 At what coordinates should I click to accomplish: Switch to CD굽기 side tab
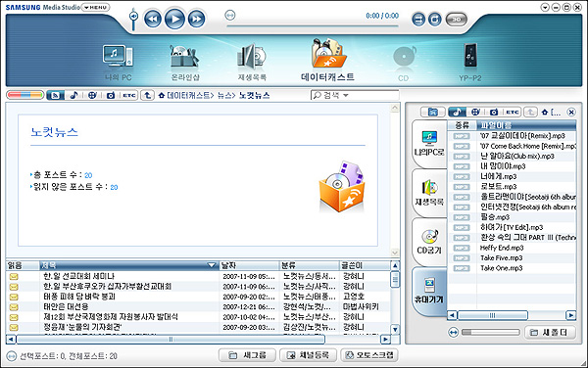[429, 242]
